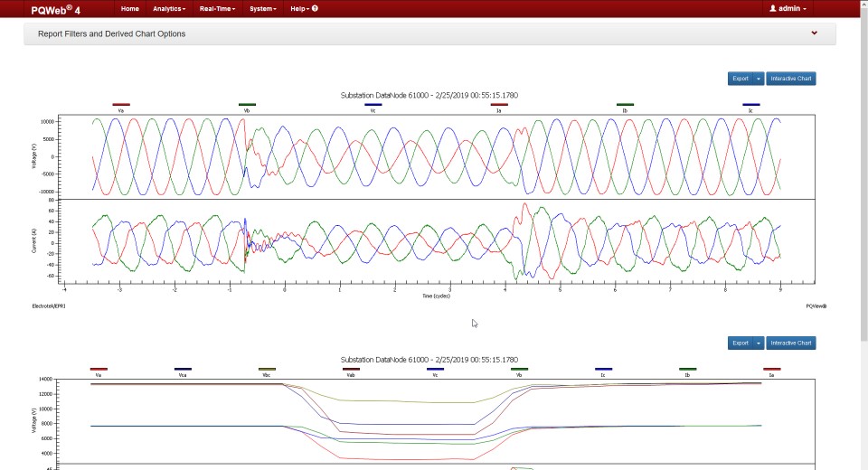Open export options arrow for waveform chart
Viewport: 868px width, 470px height.
pyautogui.click(x=759, y=79)
